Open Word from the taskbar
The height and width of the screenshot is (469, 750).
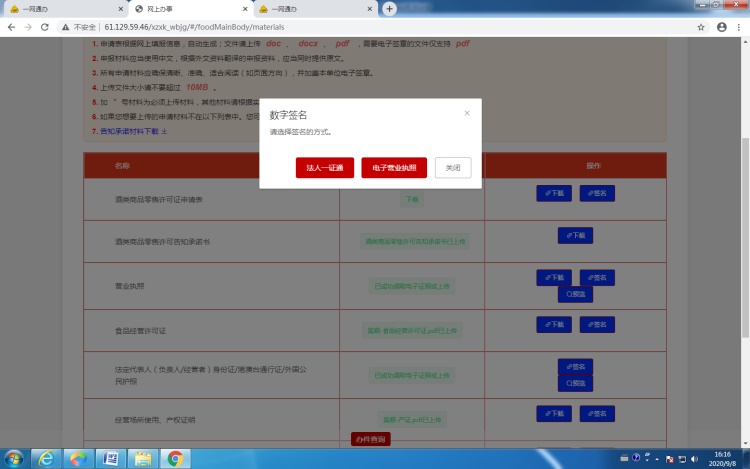coord(110,458)
